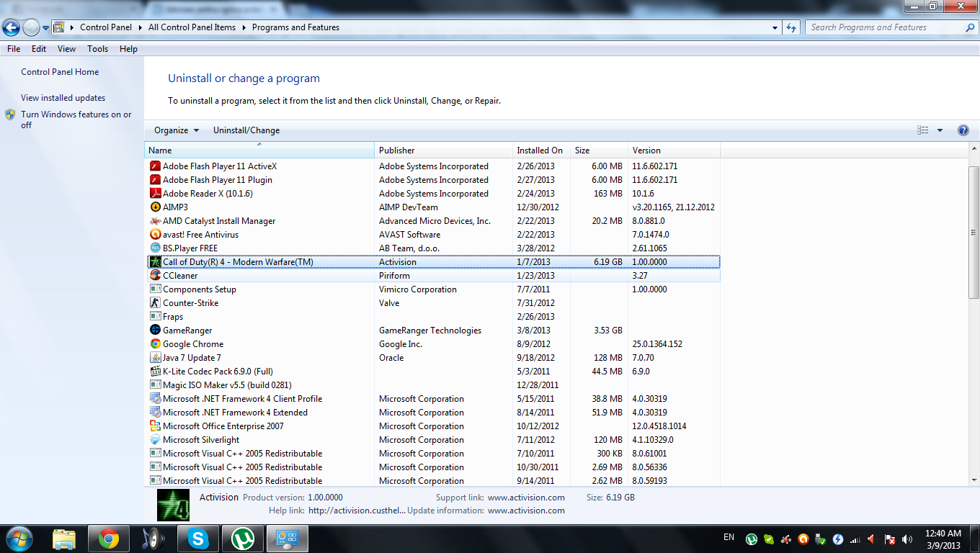Select the Fraps program row
Viewport: 980px width, 553px height.
434,317
